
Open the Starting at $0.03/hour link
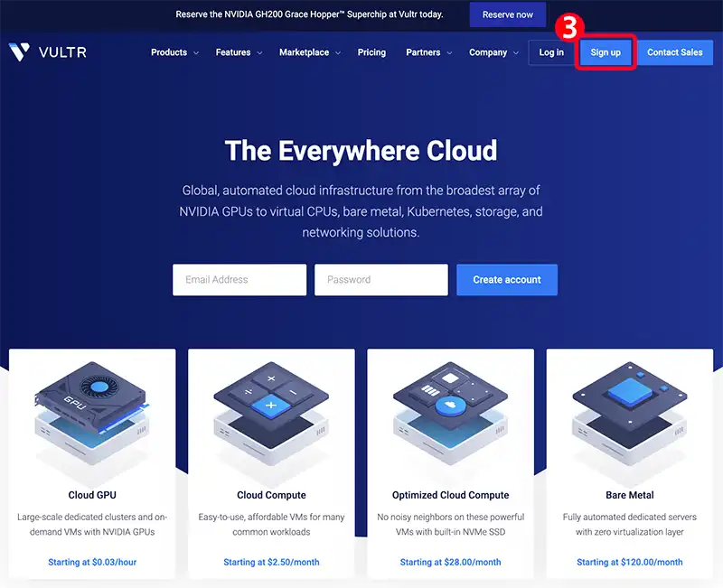pyautogui.click(x=92, y=562)
